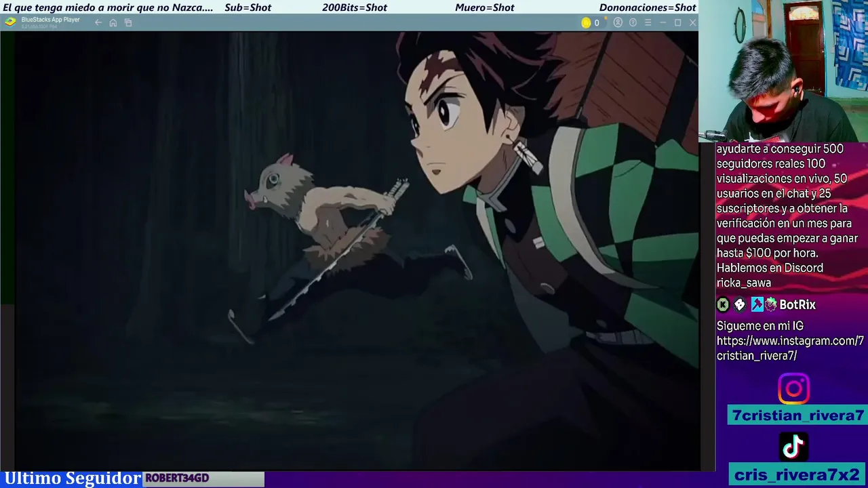The height and width of the screenshot is (488, 868).
Task: Click 'Dononaciones=Shot' text in top banner
Action: click(x=648, y=7)
